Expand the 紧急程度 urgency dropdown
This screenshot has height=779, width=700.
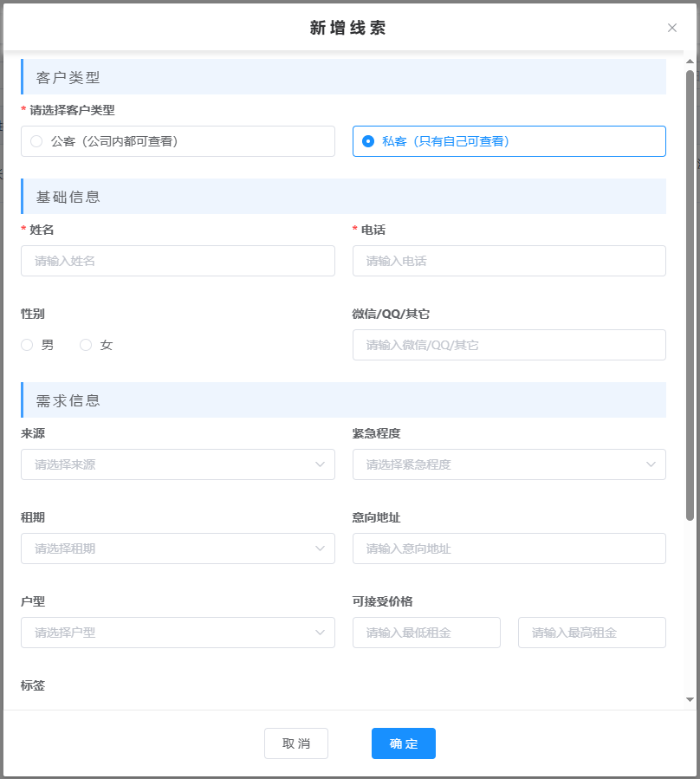509,464
